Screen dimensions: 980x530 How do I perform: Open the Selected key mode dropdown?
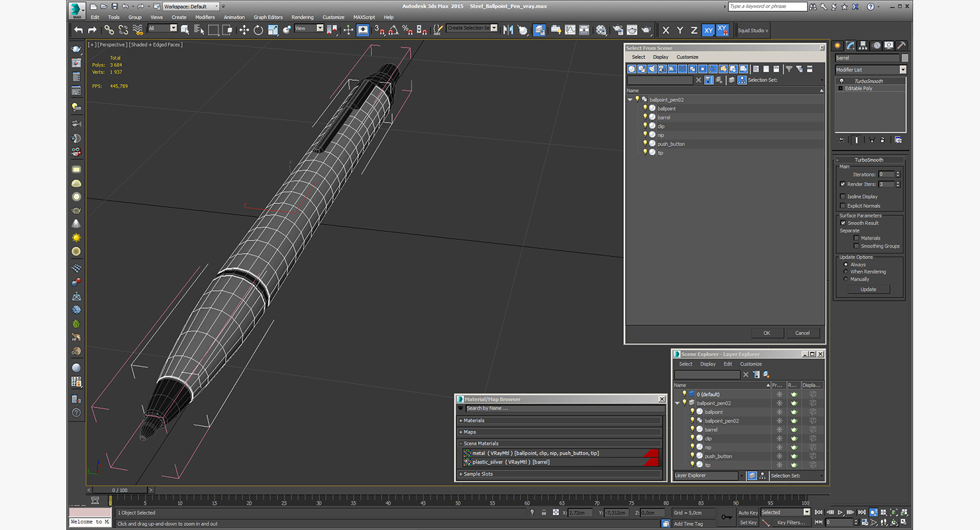tap(785, 512)
